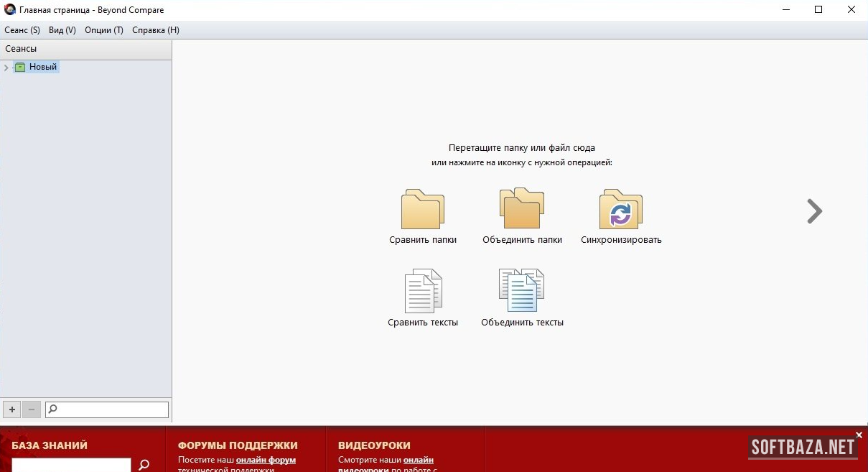Open the Сравнить папки folder compare icon
Screen dimensions: 868x472
422,210
